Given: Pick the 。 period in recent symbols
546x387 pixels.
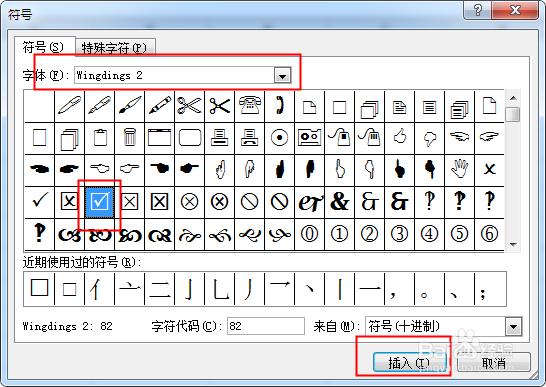Looking at the screenshot, I should [430, 289].
